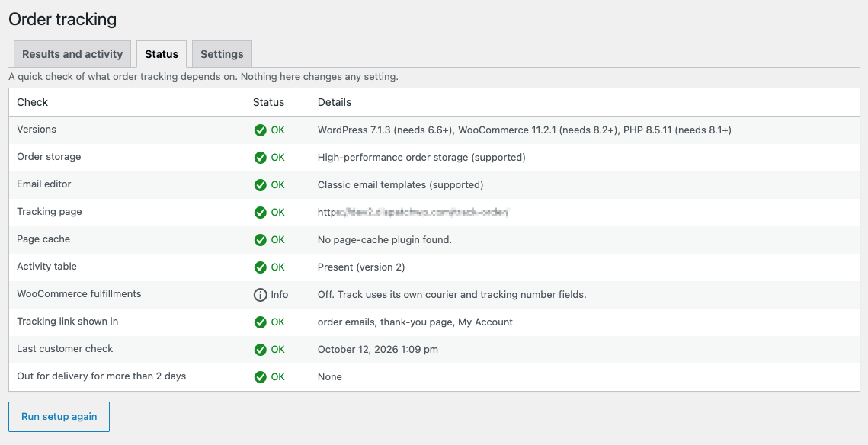Click the Order tracking page heading
868x445 pixels.
tap(62, 19)
